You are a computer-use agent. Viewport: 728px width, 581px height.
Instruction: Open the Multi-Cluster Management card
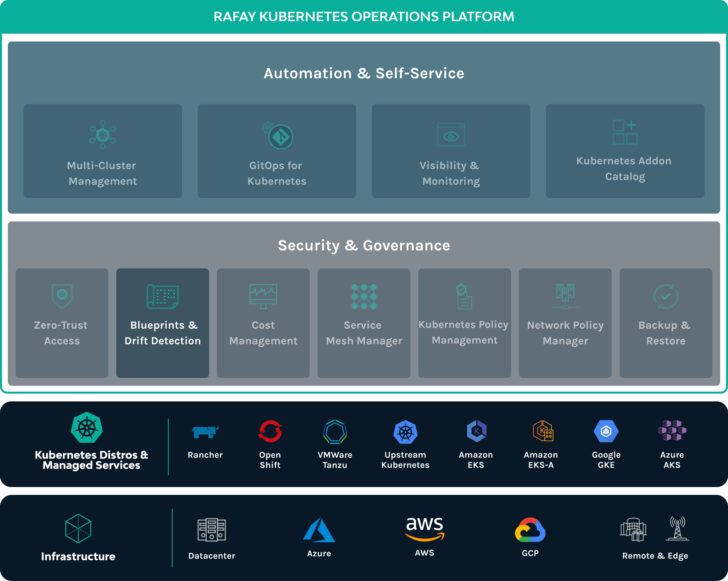[x=103, y=151]
